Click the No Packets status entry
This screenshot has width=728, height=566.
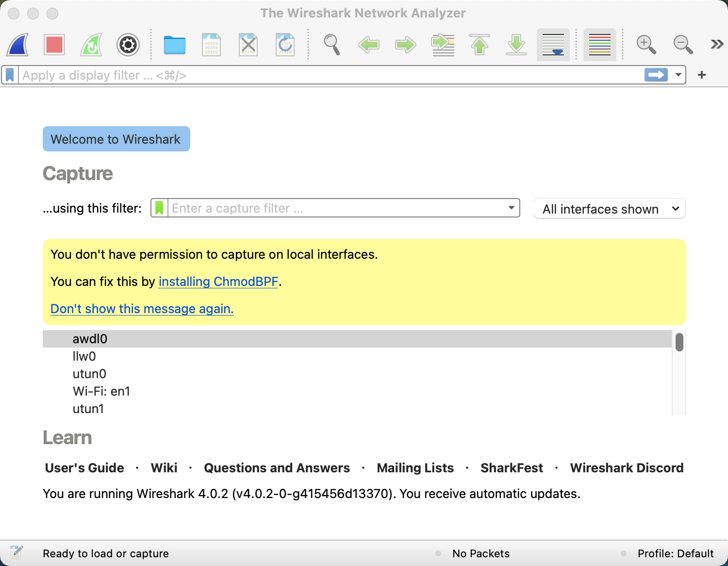tap(481, 553)
